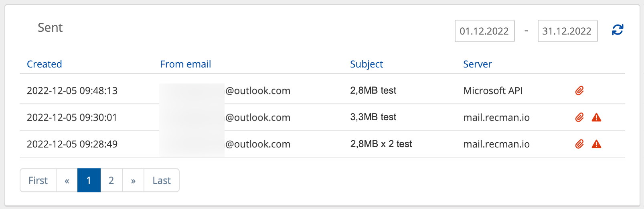Click the next page » button
644x209 pixels.
coord(133,180)
